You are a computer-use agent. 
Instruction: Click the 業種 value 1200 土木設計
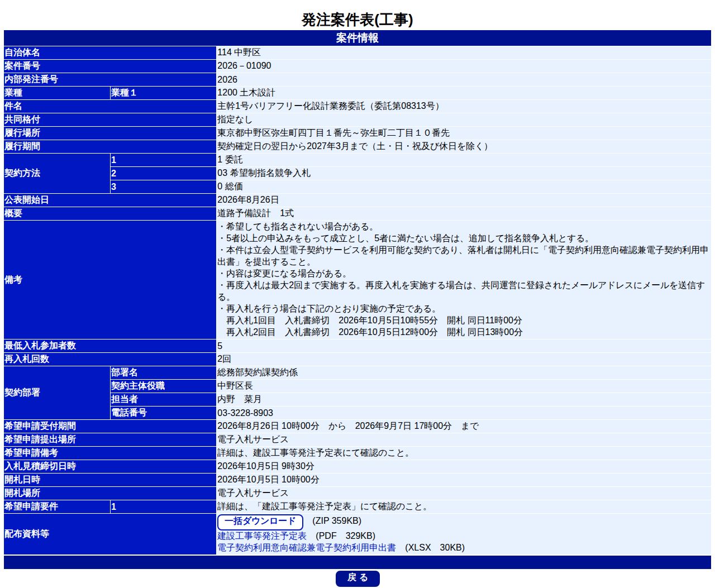tap(246, 92)
